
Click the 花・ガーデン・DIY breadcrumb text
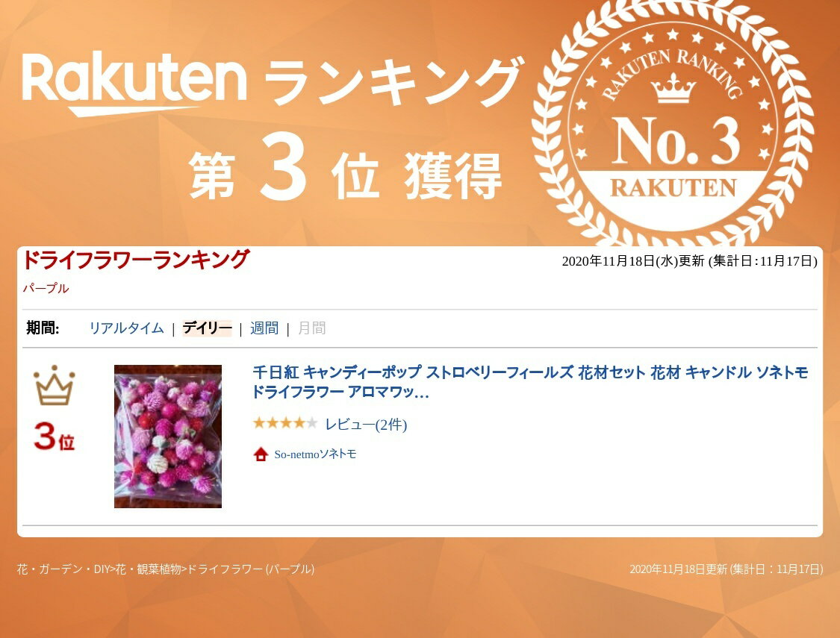63,569
